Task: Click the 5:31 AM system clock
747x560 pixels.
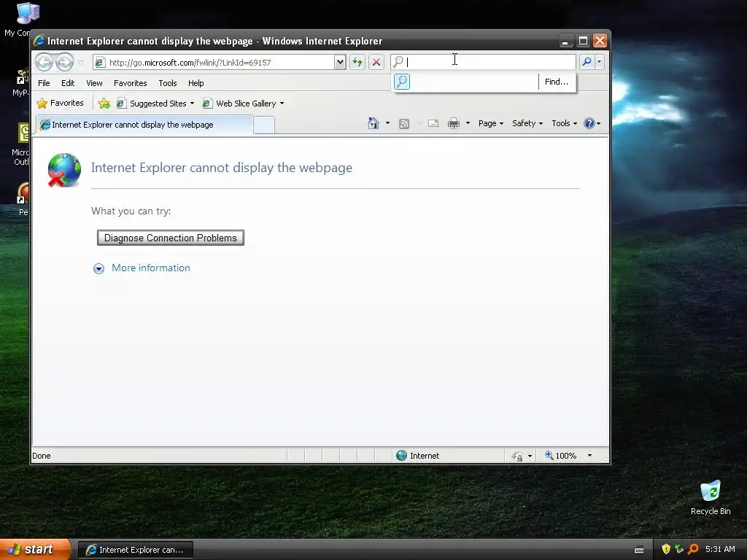Action: pos(720,549)
